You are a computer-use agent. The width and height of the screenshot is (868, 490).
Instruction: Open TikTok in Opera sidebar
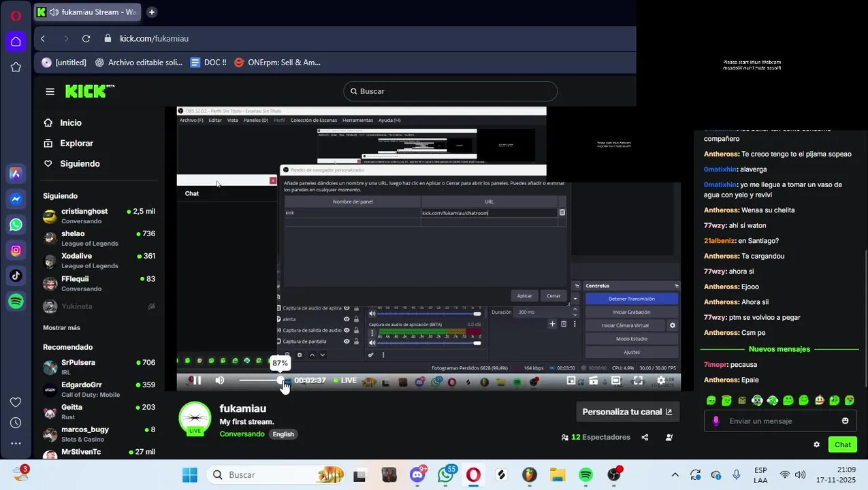[x=16, y=276]
